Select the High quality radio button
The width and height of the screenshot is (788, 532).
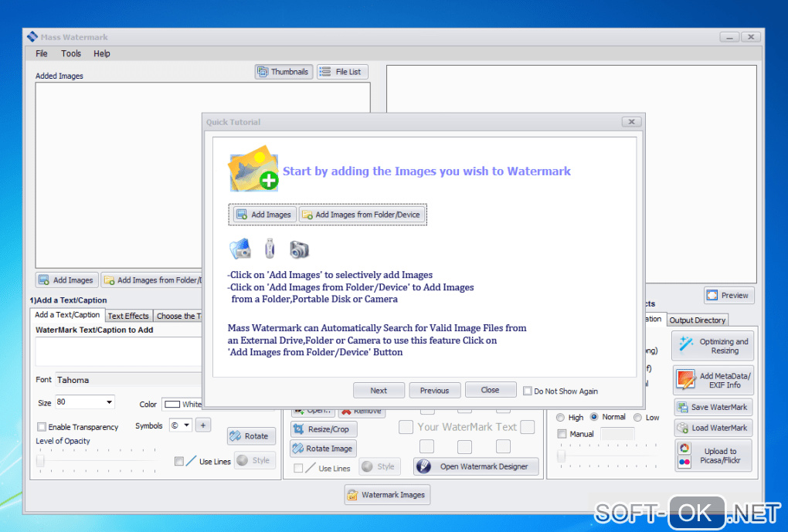tap(560, 418)
